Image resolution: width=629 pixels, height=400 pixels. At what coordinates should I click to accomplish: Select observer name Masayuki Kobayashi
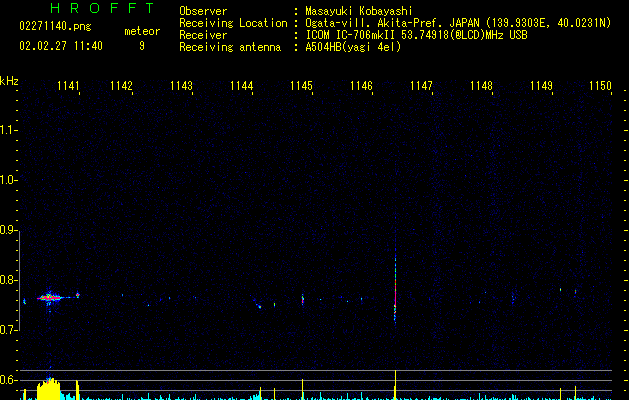359,11
